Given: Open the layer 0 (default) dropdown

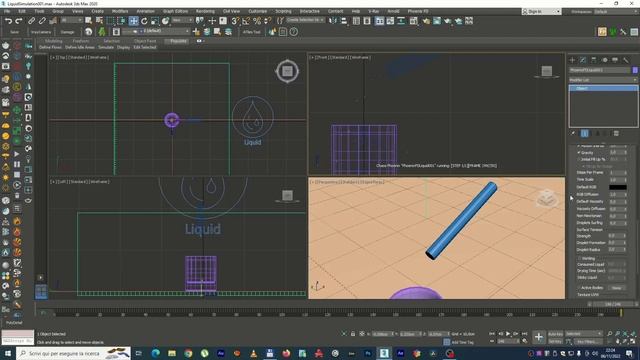Looking at the screenshot, I should click(156, 31).
